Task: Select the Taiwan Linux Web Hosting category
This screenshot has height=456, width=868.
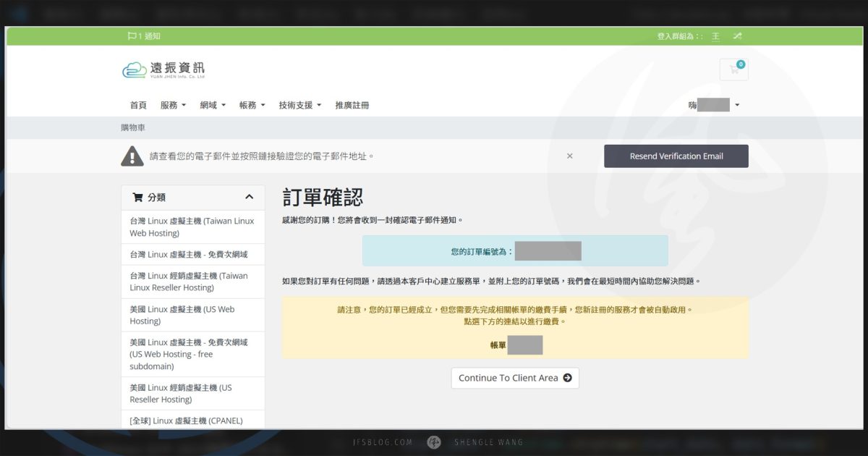Action: pos(192,227)
